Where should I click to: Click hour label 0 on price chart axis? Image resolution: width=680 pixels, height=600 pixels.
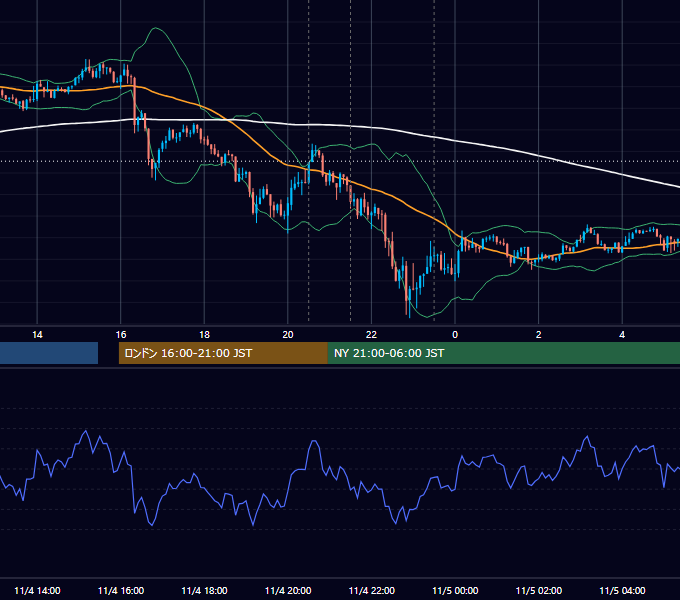455,335
